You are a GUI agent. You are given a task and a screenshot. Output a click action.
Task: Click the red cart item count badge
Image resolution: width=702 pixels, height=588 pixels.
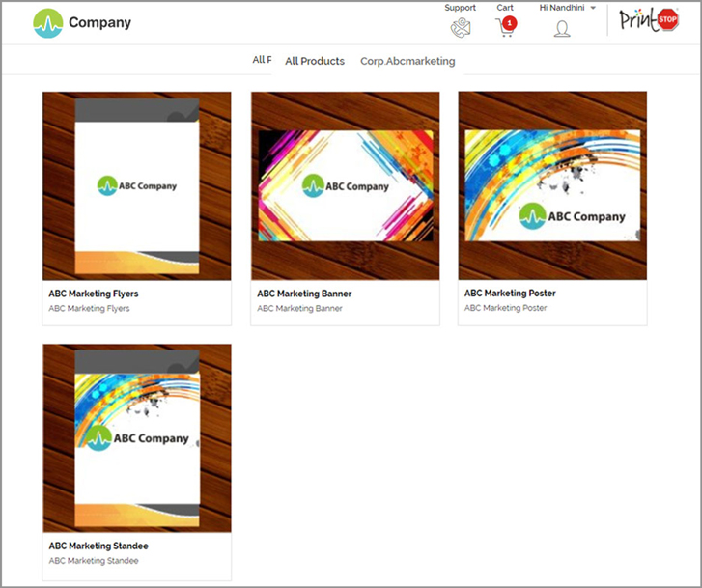510,22
